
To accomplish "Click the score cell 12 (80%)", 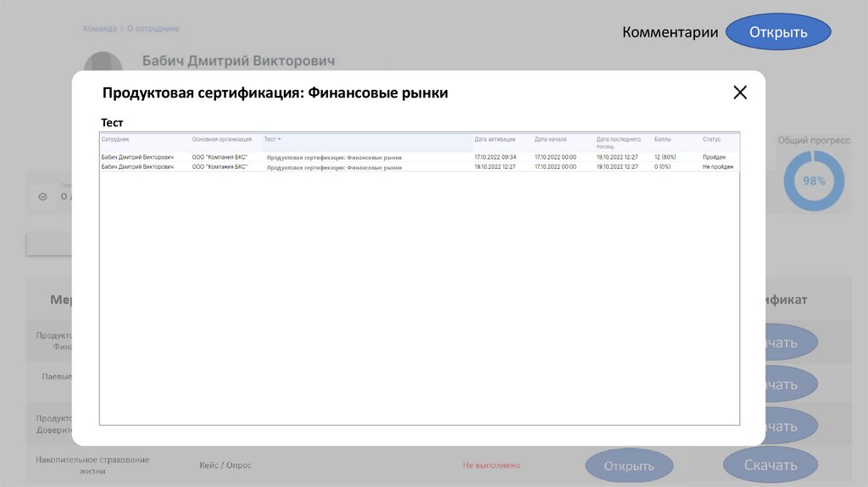I will pyautogui.click(x=665, y=157).
